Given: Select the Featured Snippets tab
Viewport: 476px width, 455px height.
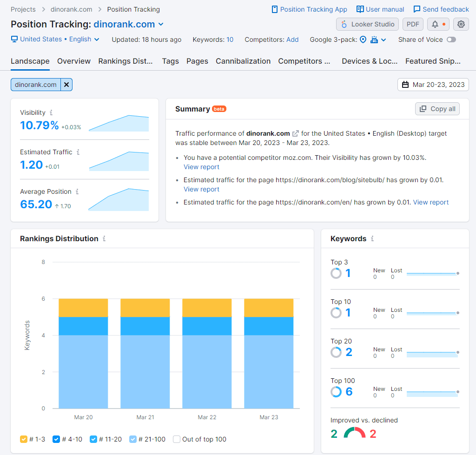Looking at the screenshot, I should click(433, 61).
